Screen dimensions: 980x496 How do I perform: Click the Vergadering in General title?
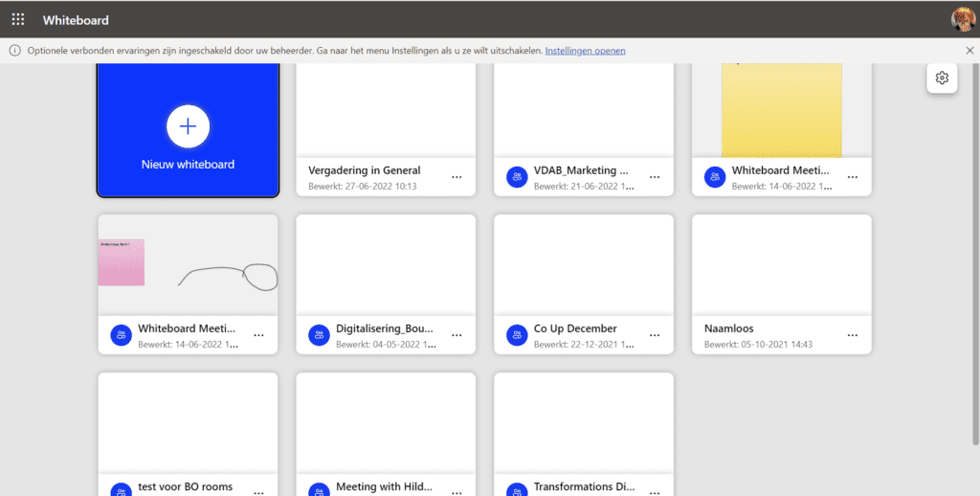coord(365,170)
